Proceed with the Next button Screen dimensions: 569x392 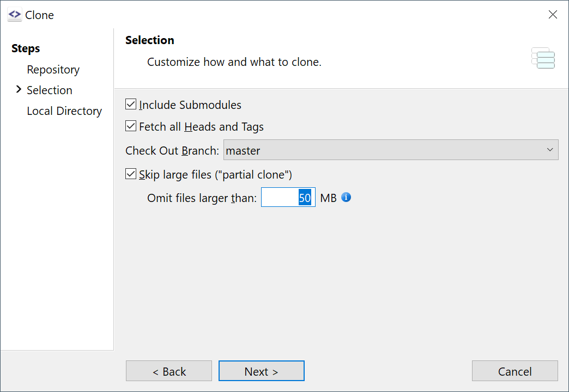click(261, 371)
